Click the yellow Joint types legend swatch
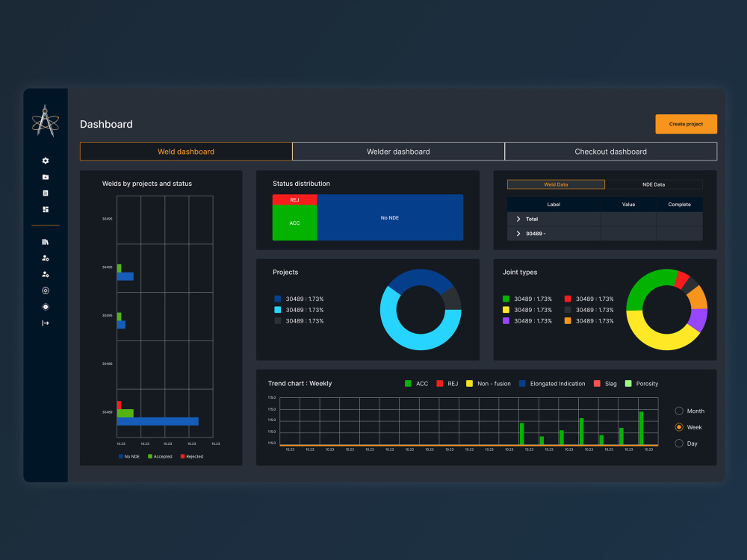Screen dimensions: 747x560 506,310
